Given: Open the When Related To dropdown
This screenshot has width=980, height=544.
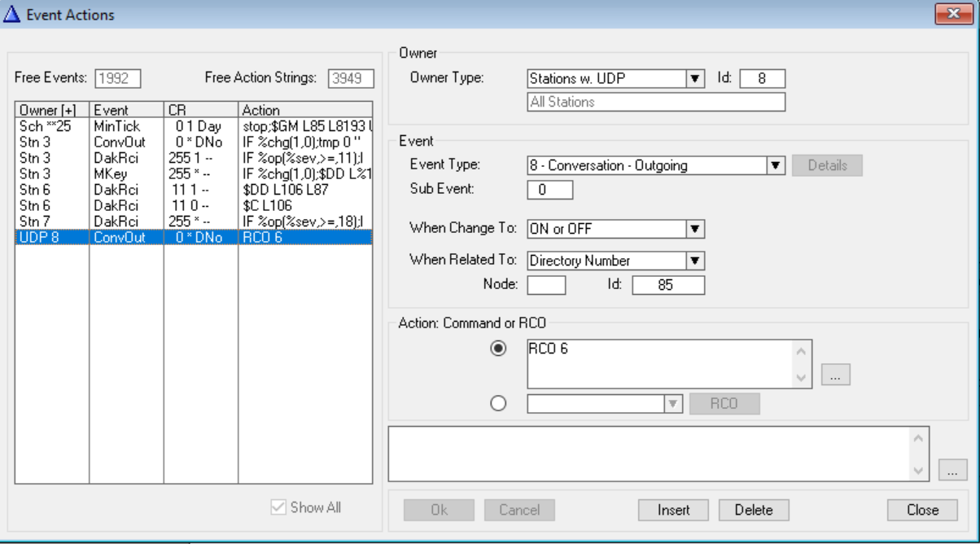Looking at the screenshot, I should click(694, 261).
